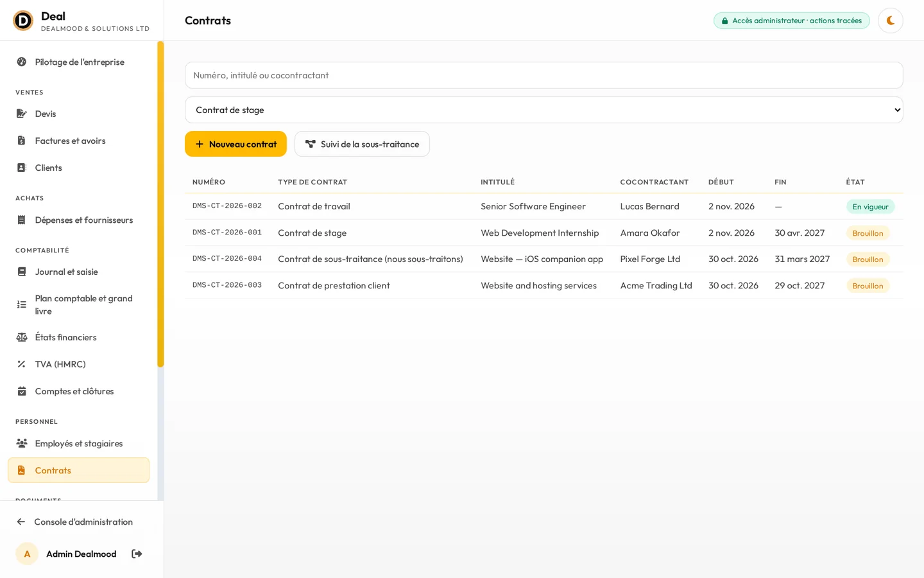Open Factures et avoirs icon
Viewport: 924px width, 578px height.
click(22, 141)
